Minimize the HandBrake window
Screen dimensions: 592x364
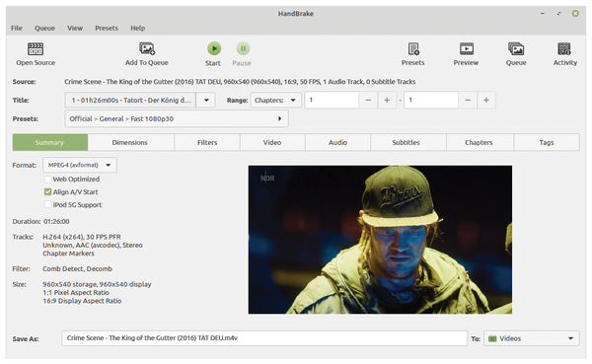coord(543,14)
